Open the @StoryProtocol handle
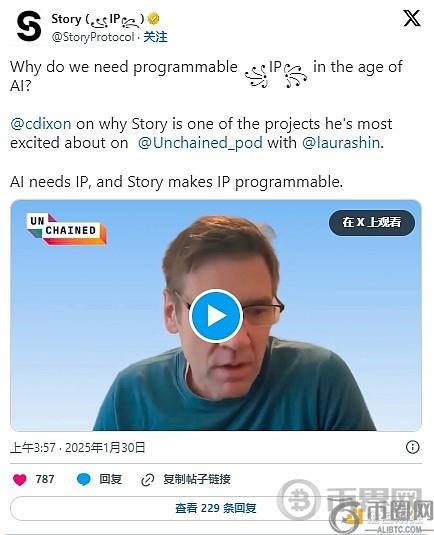Screen dimensions: 434x535 [93, 37]
